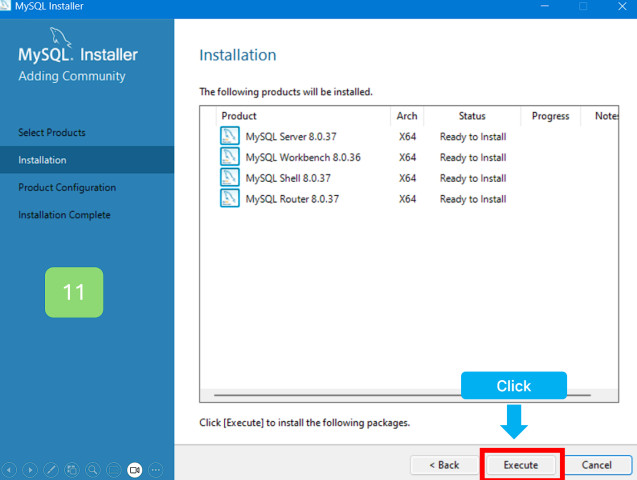Open the Select Products step
This screenshot has width=637, height=480.
coord(52,132)
